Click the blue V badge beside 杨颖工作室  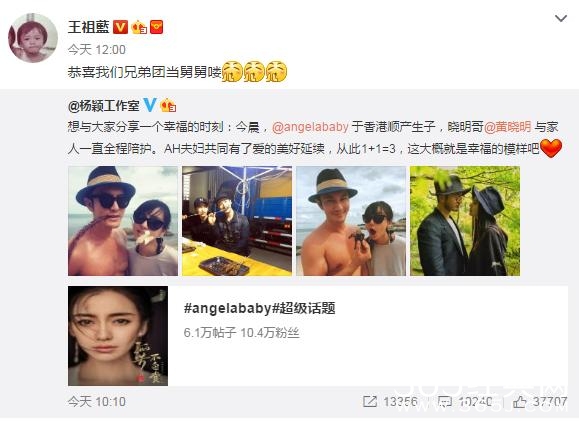pyautogui.click(x=150, y=105)
